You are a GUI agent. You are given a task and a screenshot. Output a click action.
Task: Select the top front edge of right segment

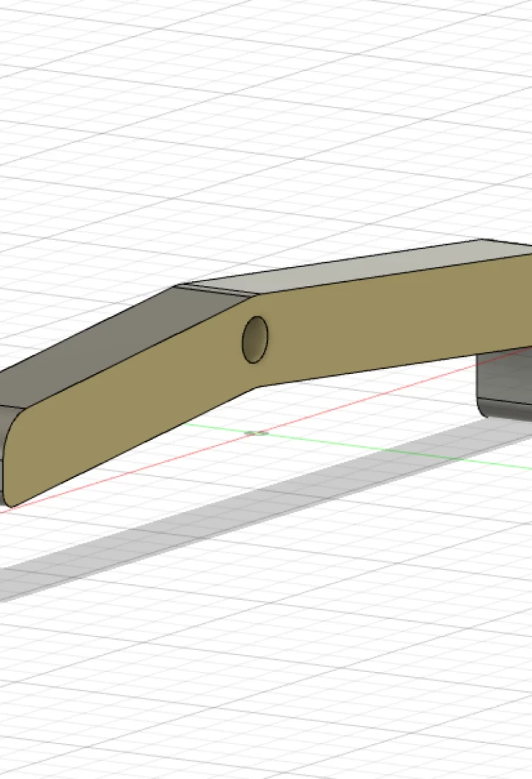[x=397, y=275]
